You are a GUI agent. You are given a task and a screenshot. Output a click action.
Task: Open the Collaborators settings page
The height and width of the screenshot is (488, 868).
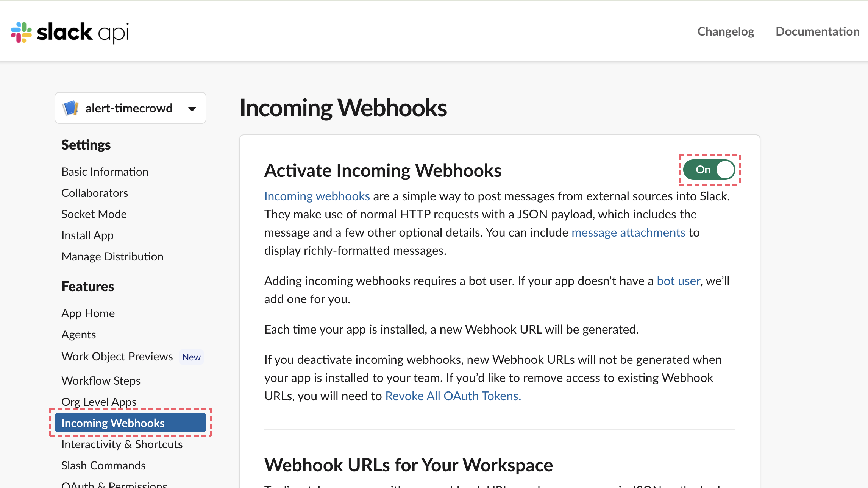[x=95, y=193]
